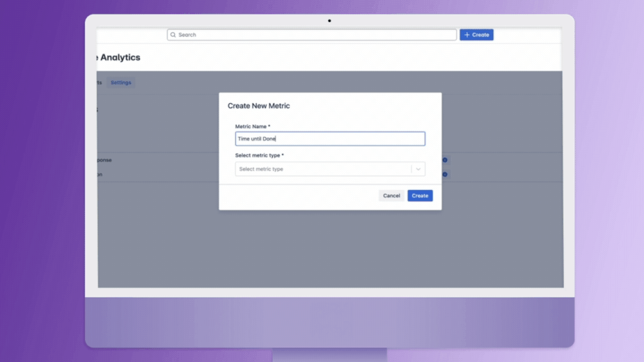Click the Analytics page title
This screenshot has height=362, width=644.
pos(120,57)
